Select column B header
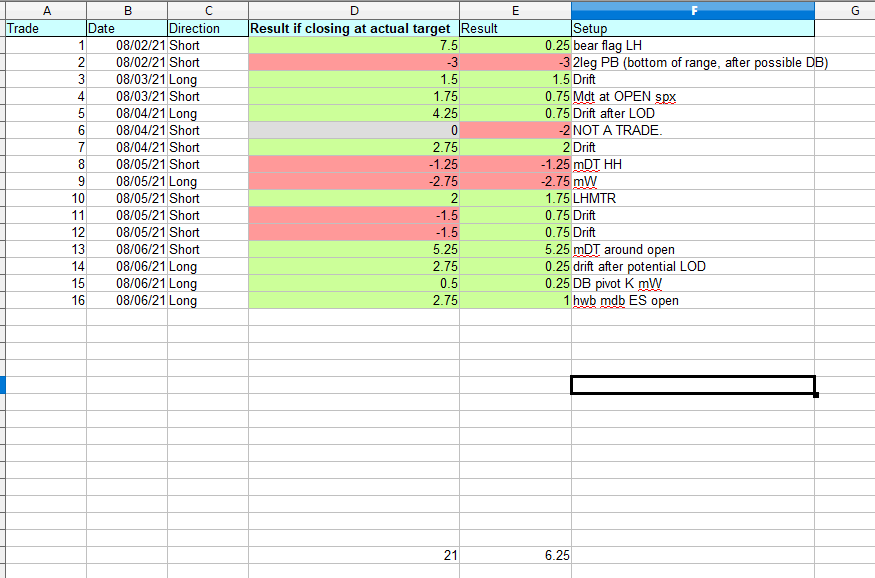Viewport: 875px width, 578px height. coord(127,10)
